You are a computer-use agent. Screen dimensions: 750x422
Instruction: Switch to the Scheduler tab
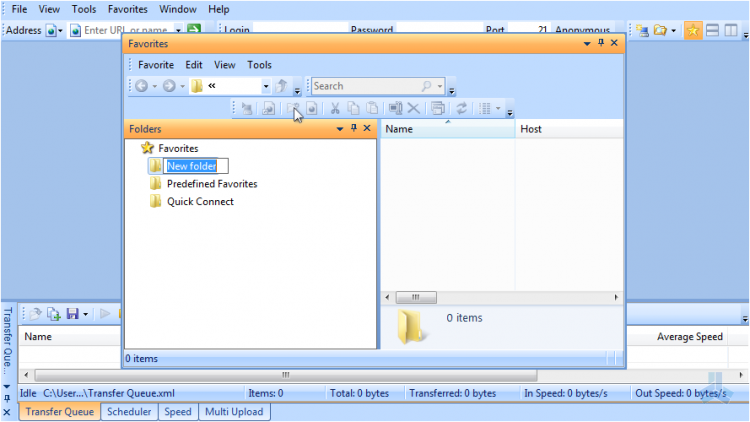click(129, 412)
